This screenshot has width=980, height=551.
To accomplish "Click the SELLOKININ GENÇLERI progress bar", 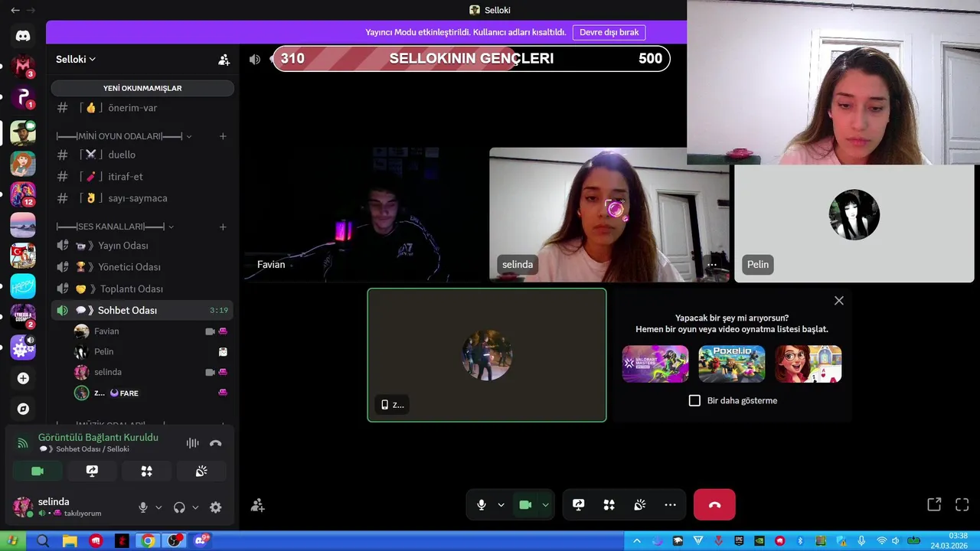I will click(471, 59).
